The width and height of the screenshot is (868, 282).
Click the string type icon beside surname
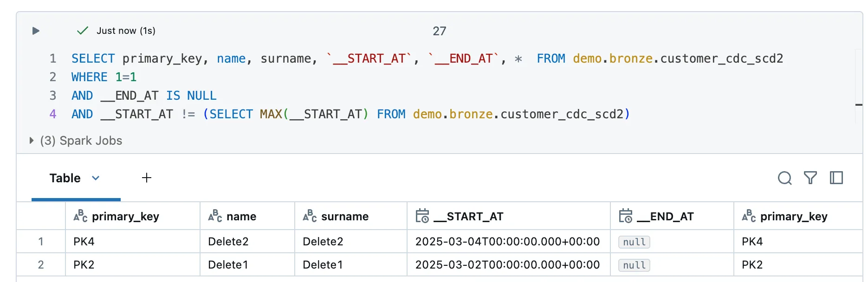tap(310, 216)
